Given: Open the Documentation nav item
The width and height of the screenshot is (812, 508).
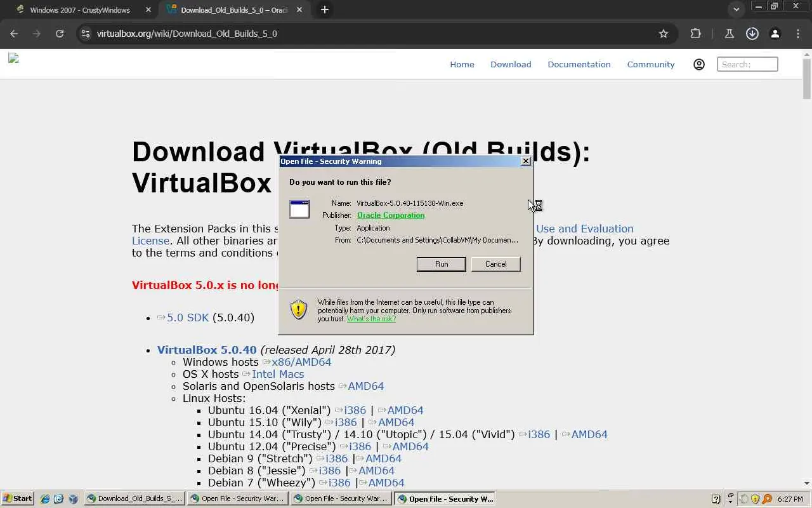Looking at the screenshot, I should click(x=579, y=64).
